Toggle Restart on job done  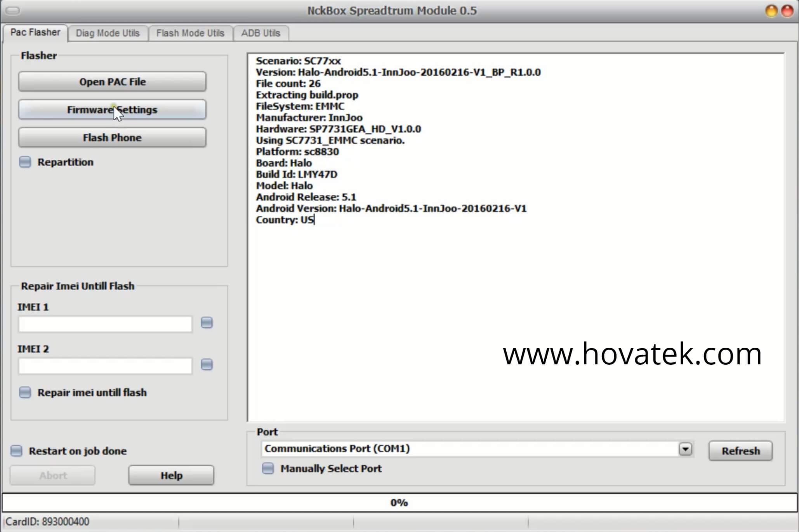pos(16,451)
